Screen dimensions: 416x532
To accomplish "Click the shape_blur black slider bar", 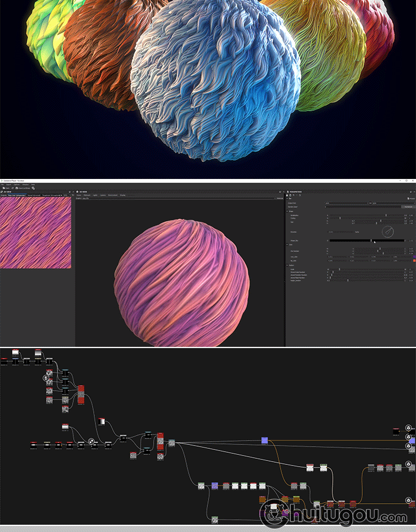I will point(367,241).
